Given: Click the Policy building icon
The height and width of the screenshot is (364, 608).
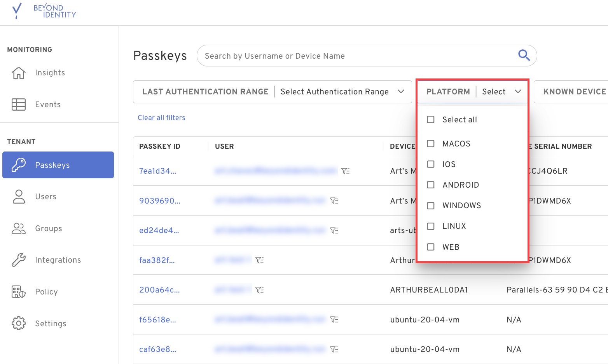Looking at the screenshot, I should [x=18, y=291].
